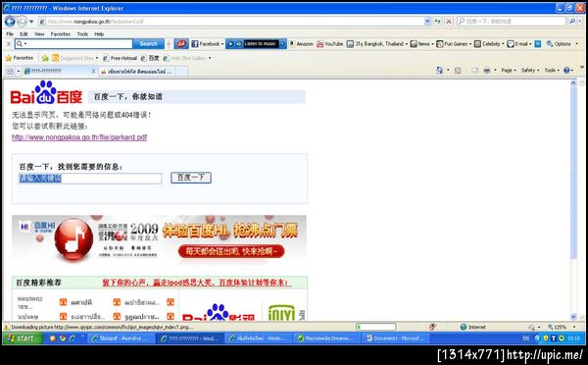Viewport: 588px width, 365px height.
Task: Click the magnifier search button beside the Baidu box
Action: pyautogui.click(x=572, y=22)
